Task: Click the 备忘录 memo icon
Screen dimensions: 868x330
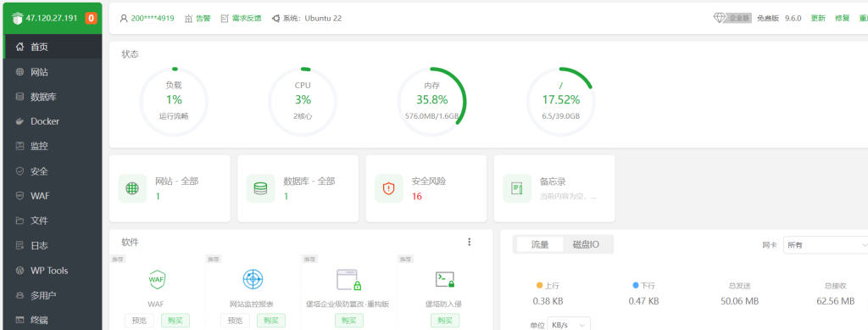Action: pyautogui.click(x=517, y=188)
